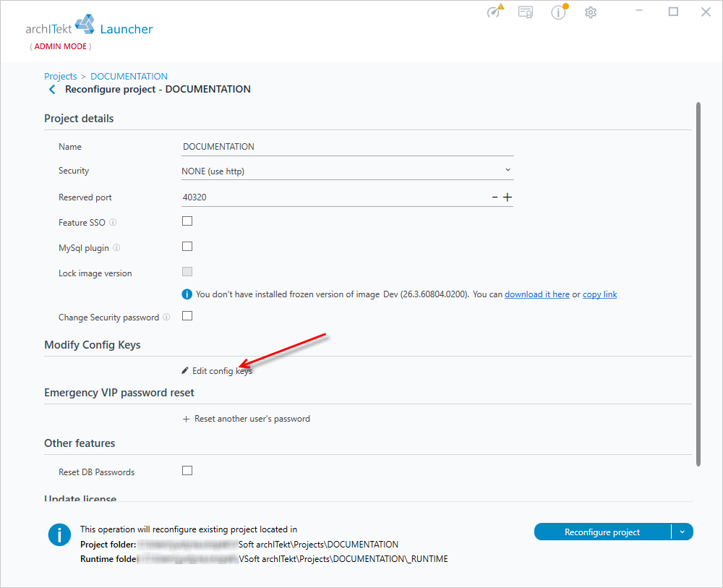Increase the reserved port with the plus button

pyautogui.click(x=508, y=197)
